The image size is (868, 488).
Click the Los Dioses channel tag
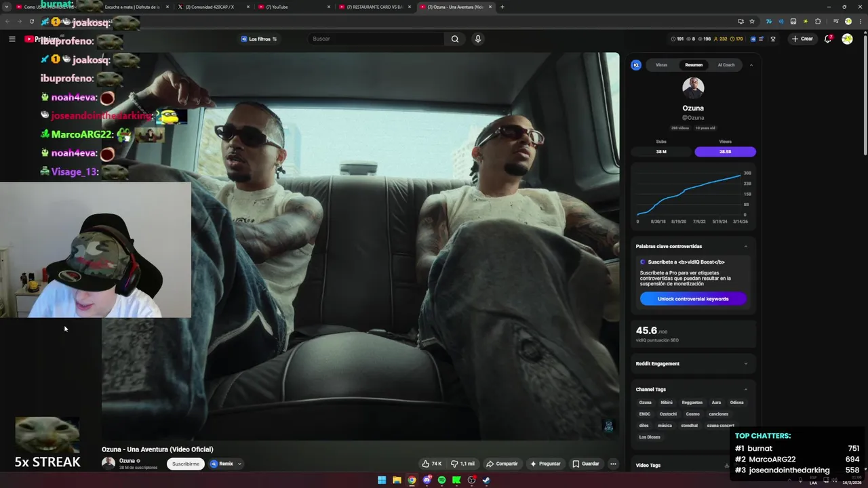click(x=650, y=437)
